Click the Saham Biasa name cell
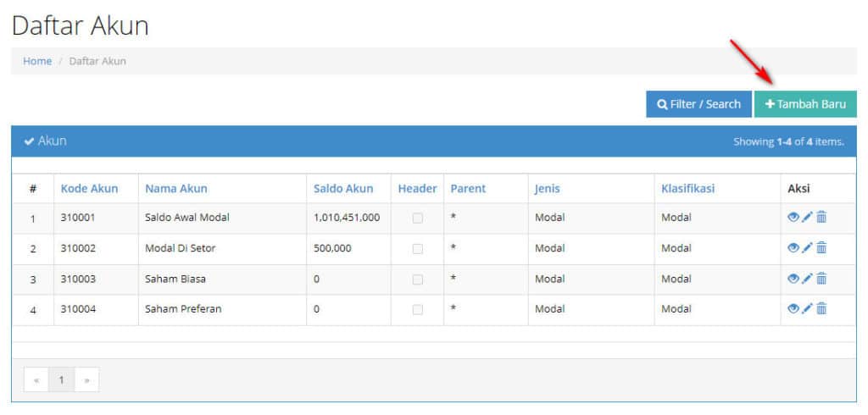Screen dimensions: 868x415 click(x=223, y=279)
